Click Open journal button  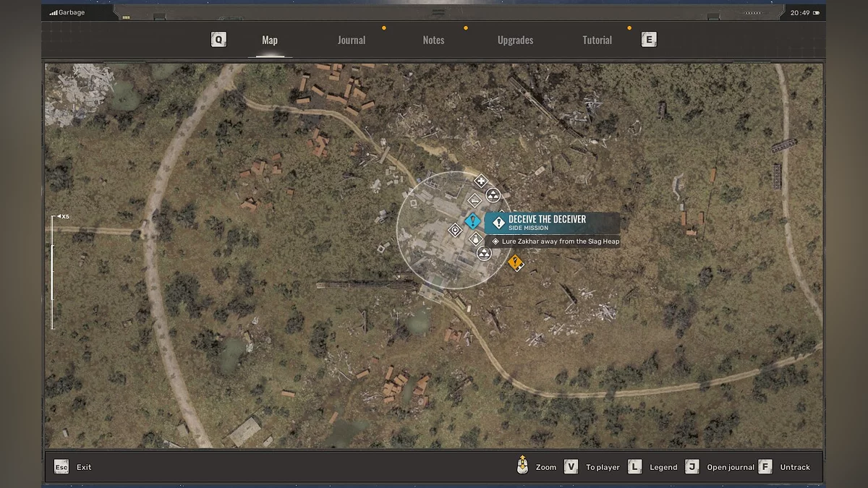(720, 467)
